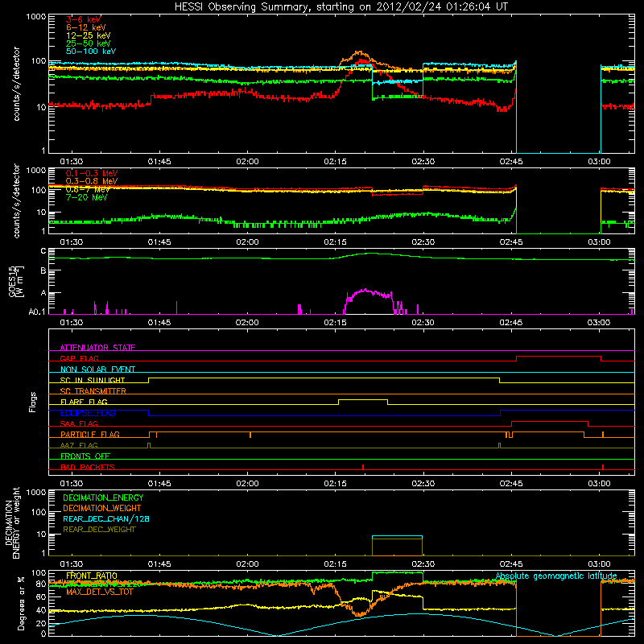Click the GOES15 [W m-2] axis label
Screen dimensions: 644x644
pyautogui.click(x=15, y=281)
